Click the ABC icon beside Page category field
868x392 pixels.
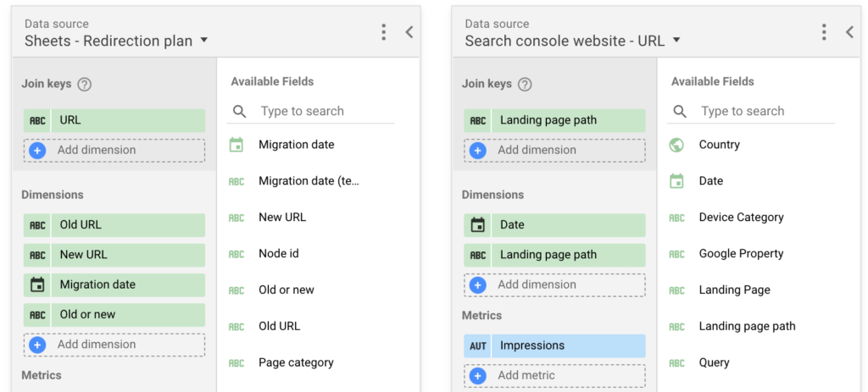pyautogui.click(x=236, y=363)
